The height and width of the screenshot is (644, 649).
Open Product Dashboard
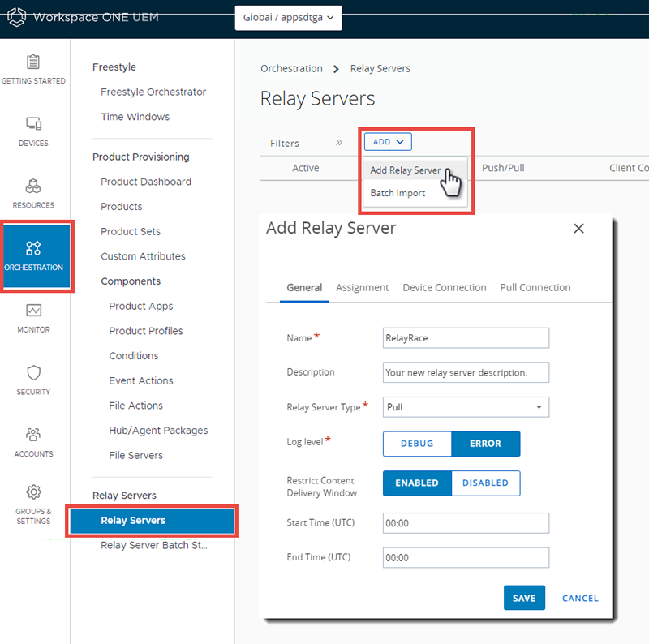point(146,182)
